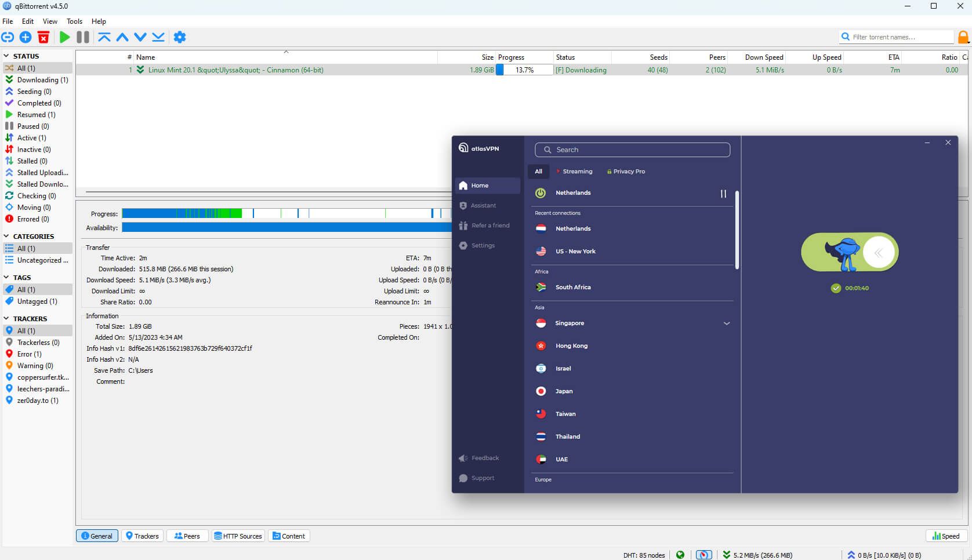
Task: Switch to the Peers tab
Action: point(187,536)
